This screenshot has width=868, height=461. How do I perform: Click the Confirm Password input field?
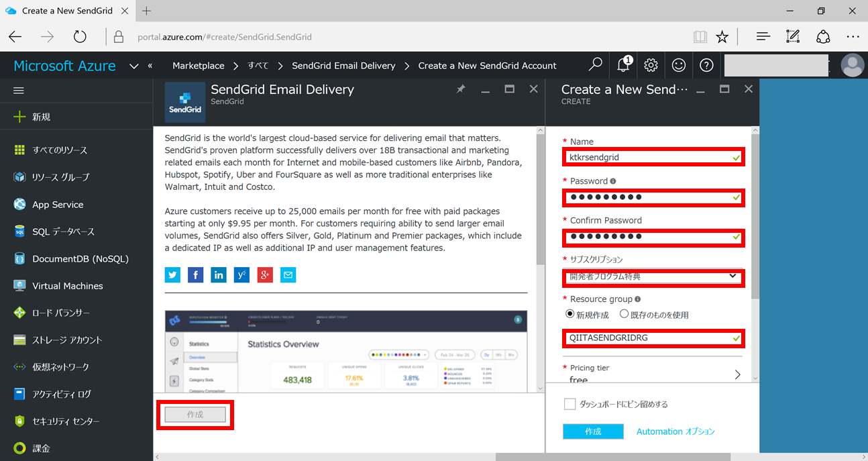point(653,236)
